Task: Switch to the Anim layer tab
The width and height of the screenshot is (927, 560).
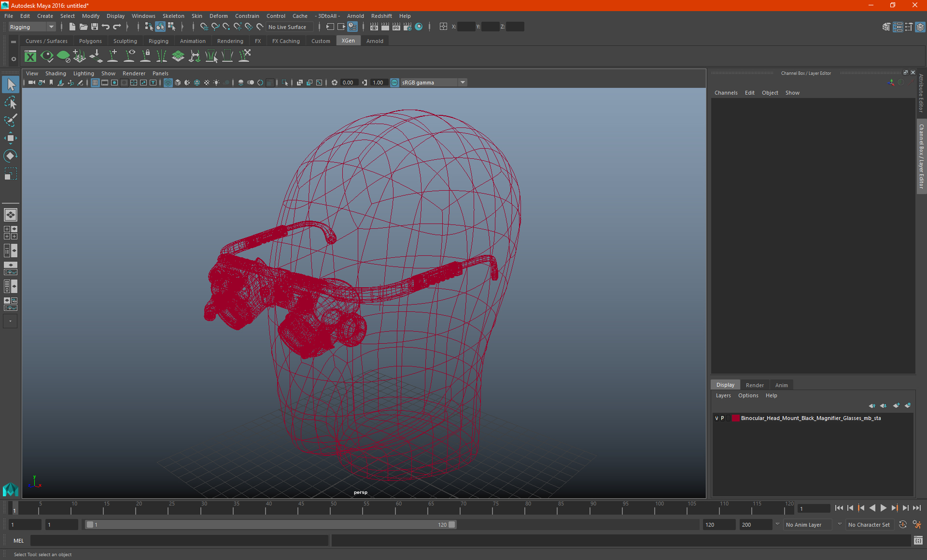Action: tap(781, 385)
